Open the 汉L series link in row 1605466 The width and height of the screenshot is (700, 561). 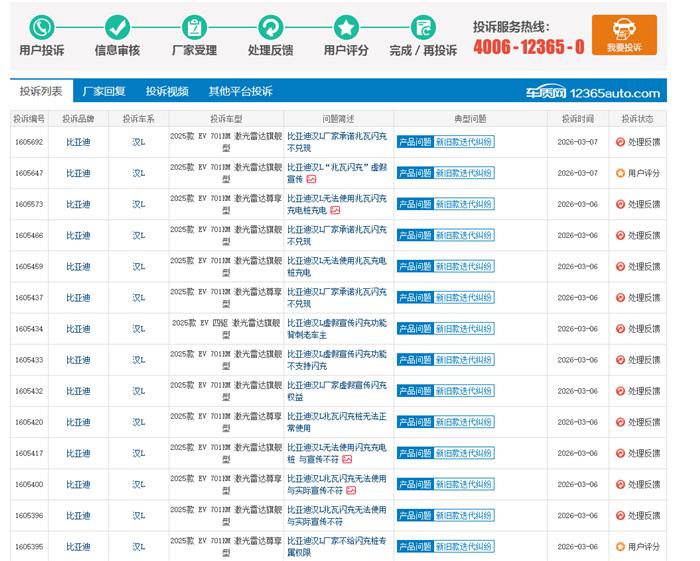(138, 235)
